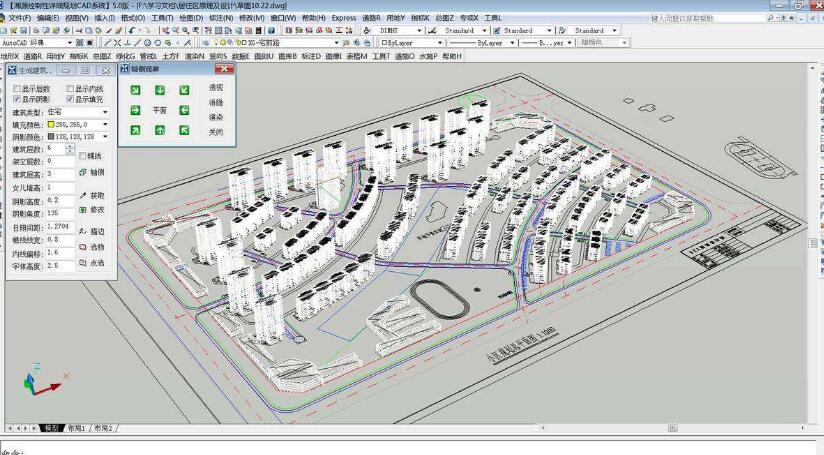Viewport: 824px width, 455px height.
Task: Click the favorites star icon
Action: 791,18
